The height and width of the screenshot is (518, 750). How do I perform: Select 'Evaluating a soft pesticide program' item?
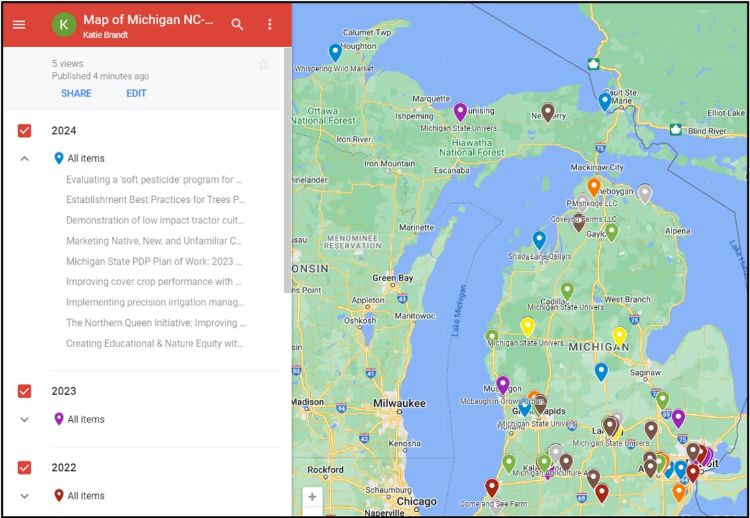[x=154, y=179]
